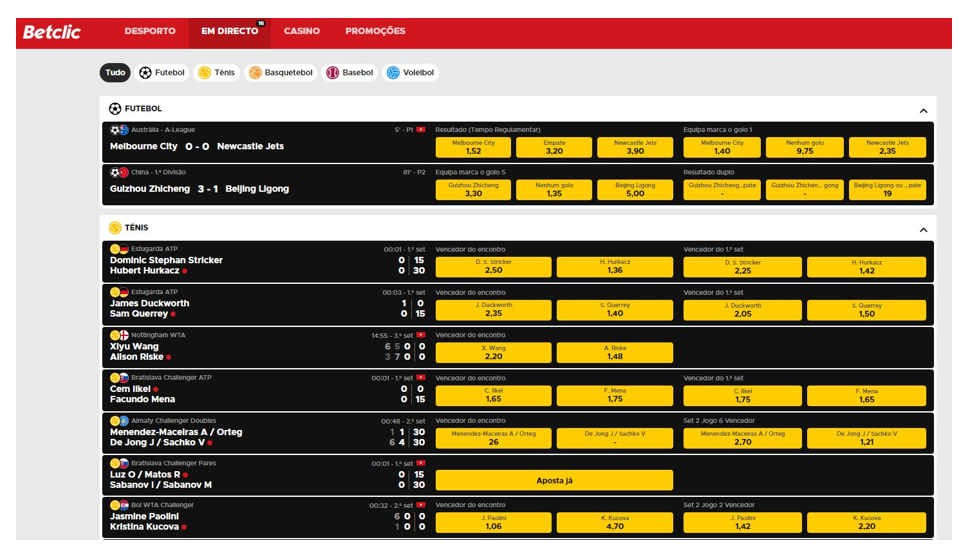This screenshot has height=560, width=980.
Task: Open Estugarda ATP league label for Stricker match
Action: coord(154,249)
